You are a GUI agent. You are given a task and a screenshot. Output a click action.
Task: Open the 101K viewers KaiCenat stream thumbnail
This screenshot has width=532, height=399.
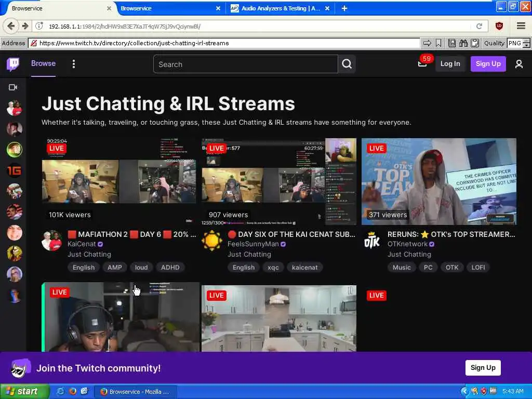(x=119, y=181)
